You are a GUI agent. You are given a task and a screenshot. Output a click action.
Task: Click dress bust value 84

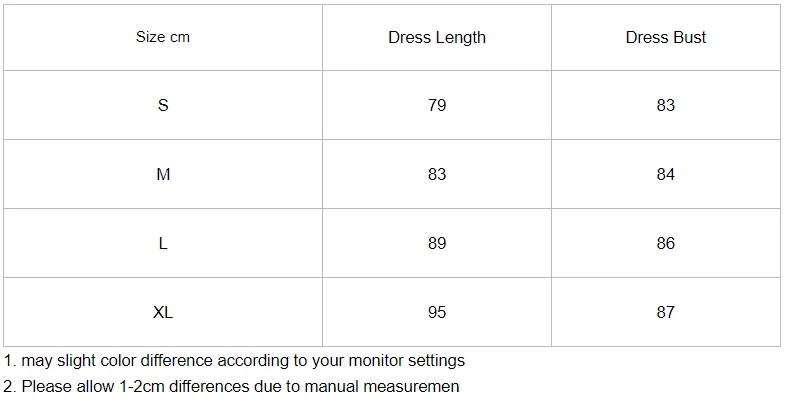click(666, 174)
